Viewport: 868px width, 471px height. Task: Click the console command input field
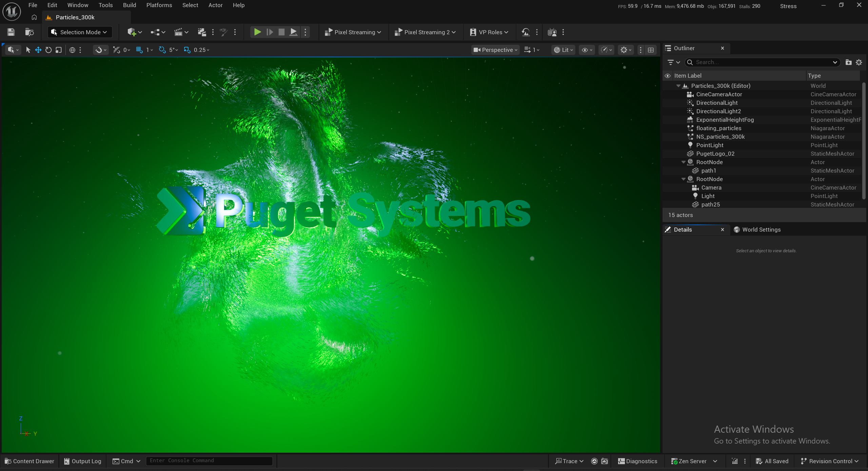209,460
